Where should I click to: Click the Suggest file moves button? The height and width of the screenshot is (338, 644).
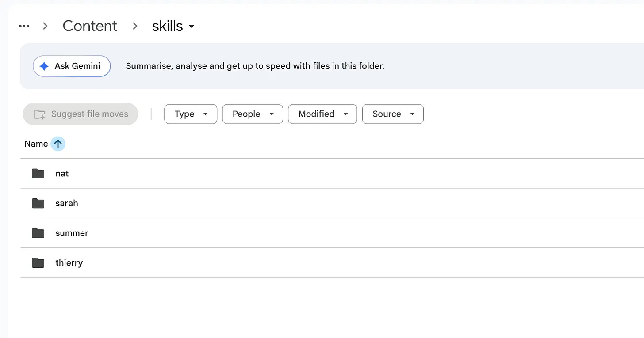(80, 114)
